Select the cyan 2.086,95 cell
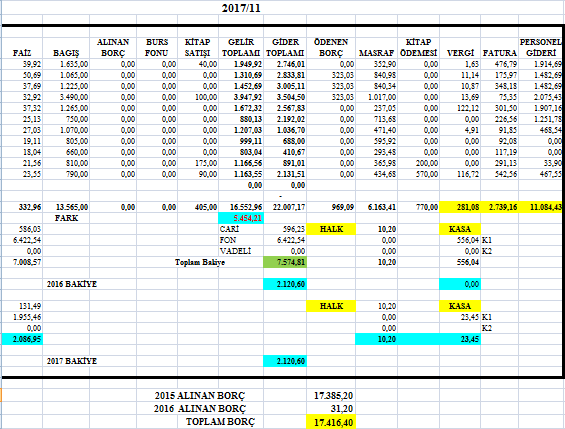 [22, 339]
